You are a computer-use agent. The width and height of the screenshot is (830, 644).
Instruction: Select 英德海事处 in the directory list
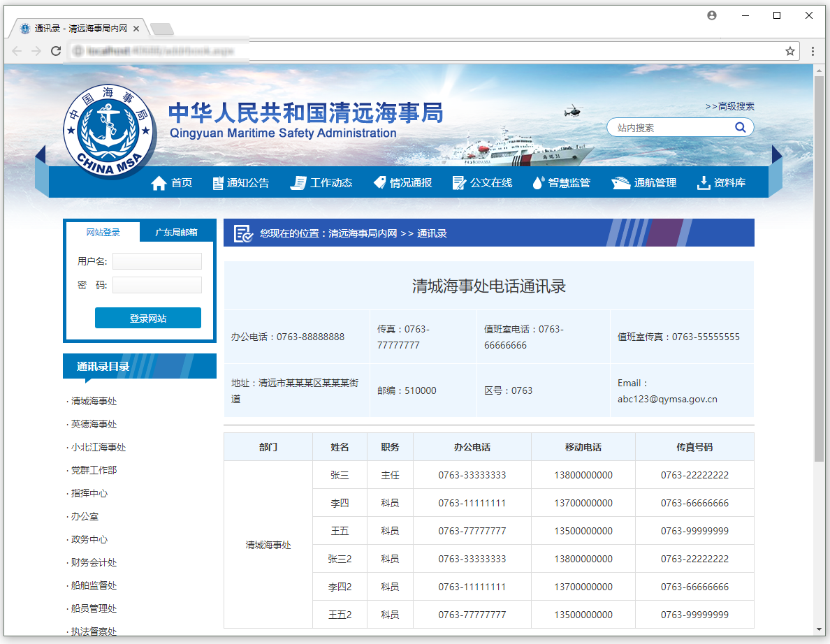[x=94, y=424]
